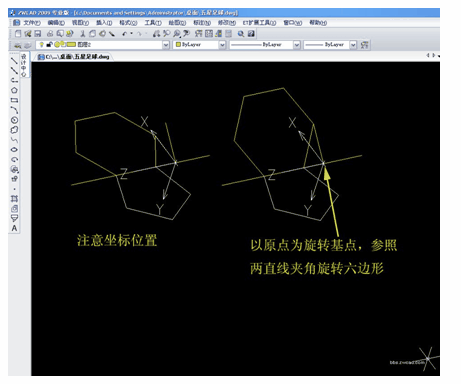Select the Hatch tool
The height and width of the screenshot is (384, 461).
click(14, 199)
